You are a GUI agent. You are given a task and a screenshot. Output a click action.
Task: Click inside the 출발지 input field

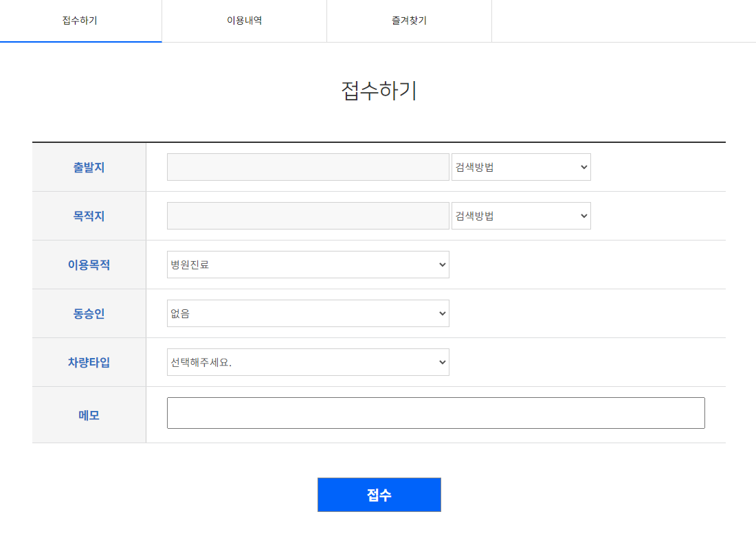(x=308, y=166)
